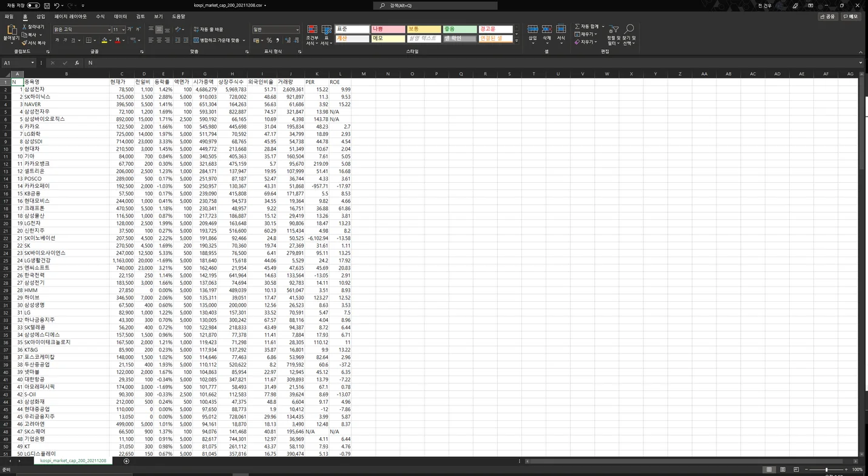Toggle underline (밑줄 가) formatting

(72, 41)
